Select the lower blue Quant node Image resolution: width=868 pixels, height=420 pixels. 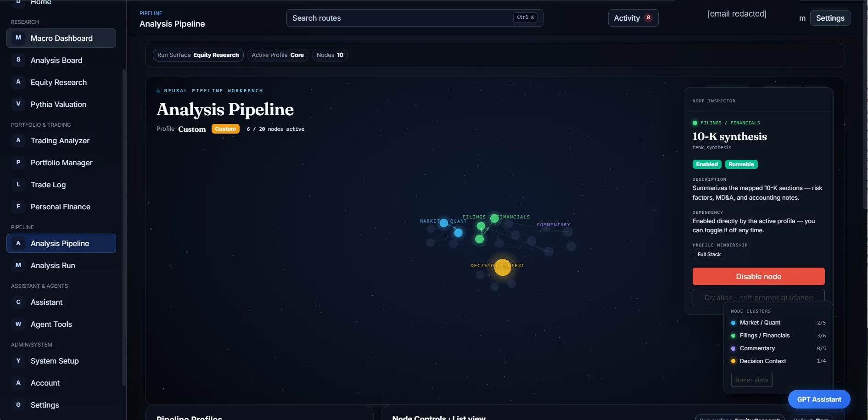pos(458,233)
